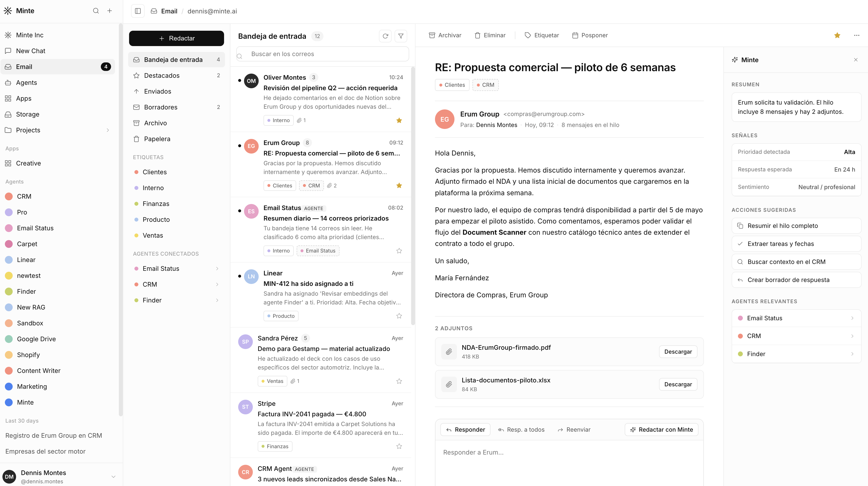868x486 pixels.
Task: Click the search icon beside Minte logo
Action: [96, 11]
